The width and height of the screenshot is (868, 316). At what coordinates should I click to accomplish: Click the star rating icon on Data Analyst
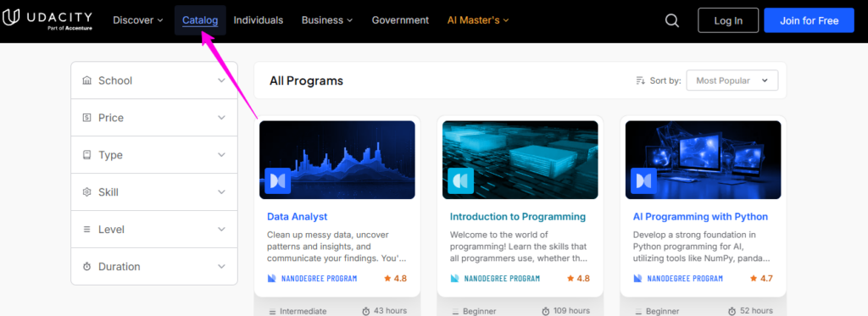[x=387, y=279]
